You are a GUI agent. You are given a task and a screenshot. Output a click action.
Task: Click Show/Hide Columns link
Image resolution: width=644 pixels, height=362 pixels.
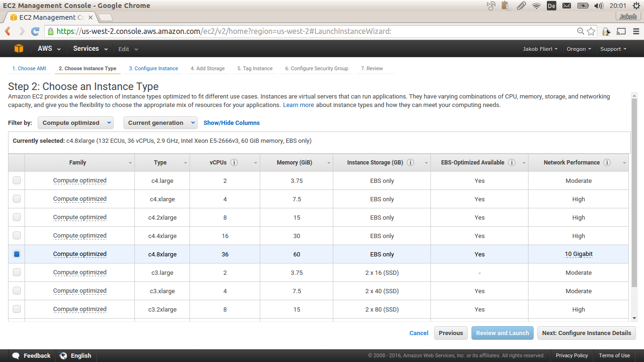point(231,123)
